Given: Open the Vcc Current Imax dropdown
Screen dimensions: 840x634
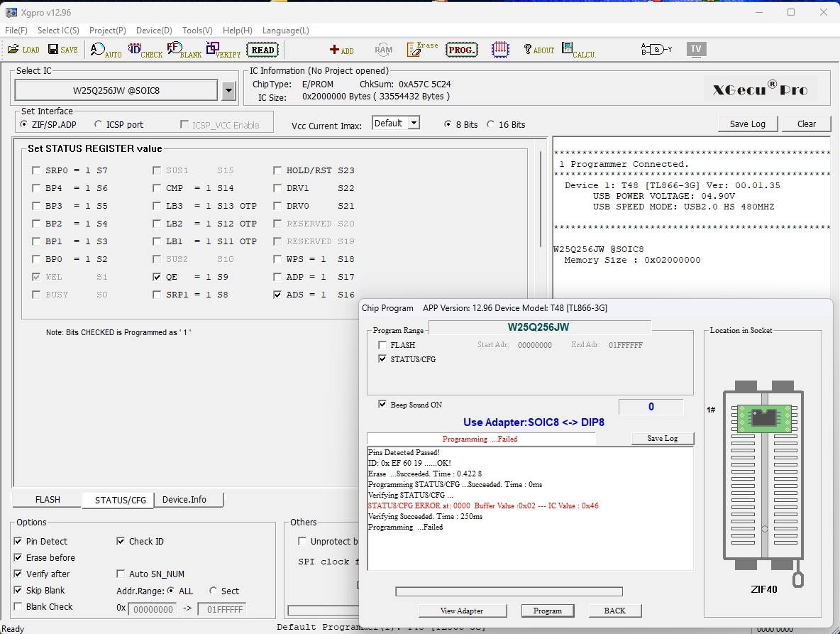Looking at the screenshot, I should tap(414, 124).
